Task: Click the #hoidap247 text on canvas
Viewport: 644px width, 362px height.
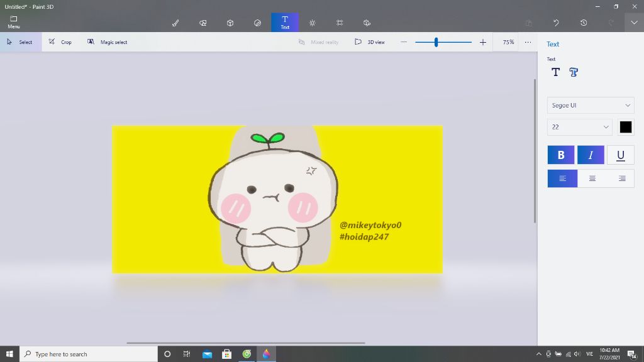Action: (x=364, y=236)
